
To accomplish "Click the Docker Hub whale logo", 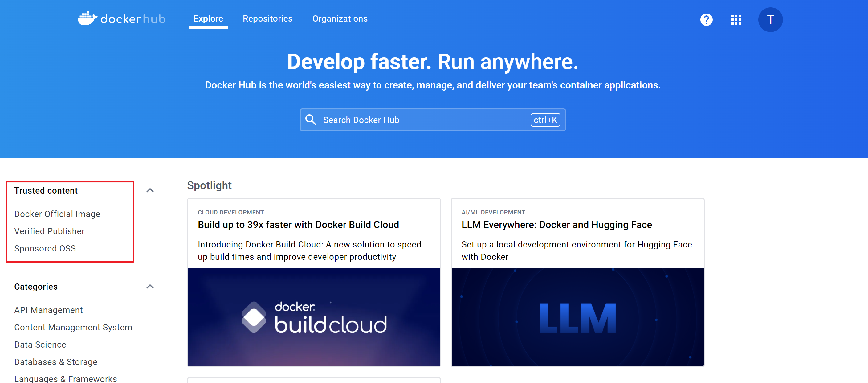I will click(x=87, y=18).
